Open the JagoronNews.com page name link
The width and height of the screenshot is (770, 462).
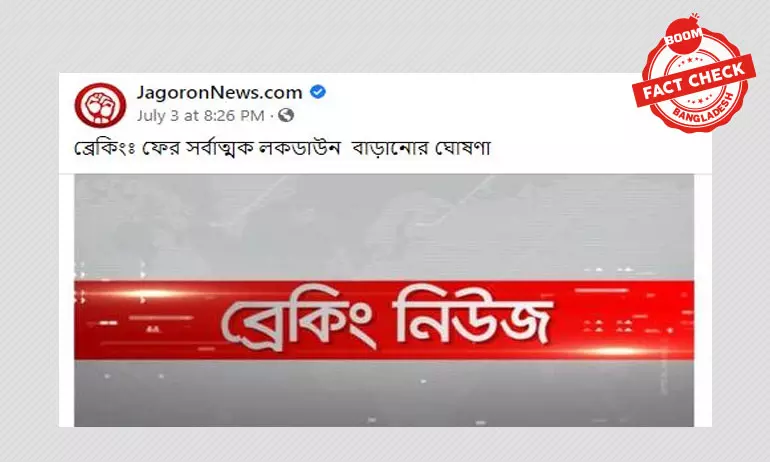[219, 92]
